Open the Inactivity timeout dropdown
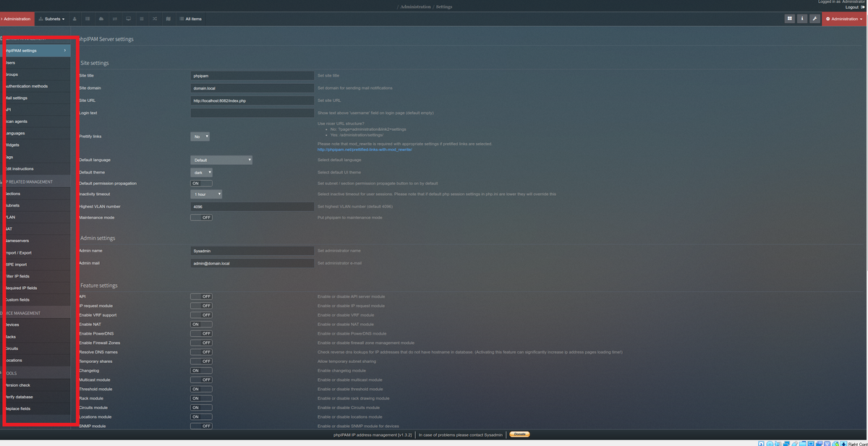This screenshot has height=446, width=868. [206, 194]
